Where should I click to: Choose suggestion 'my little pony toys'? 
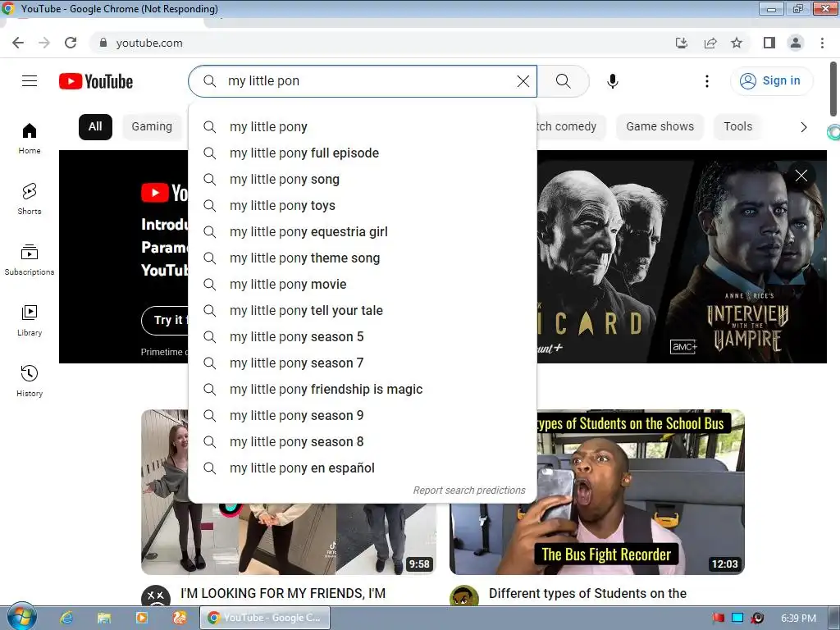pos(363,206)
